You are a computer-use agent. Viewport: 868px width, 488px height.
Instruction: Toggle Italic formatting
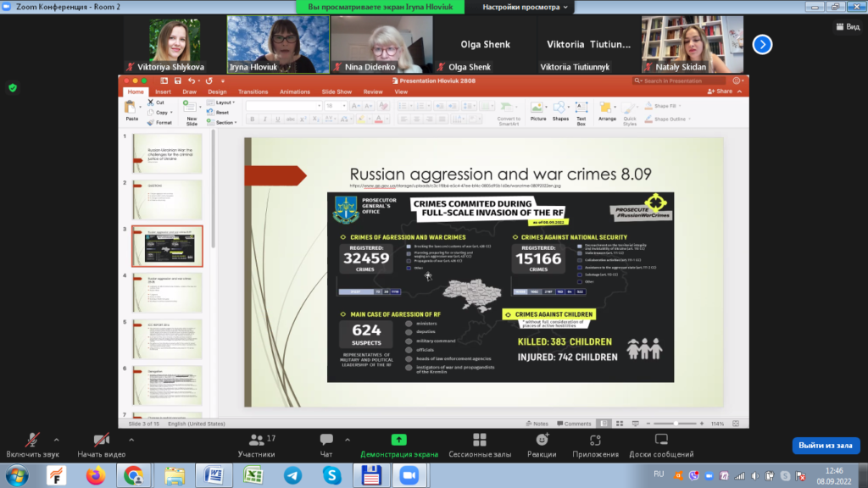point(265,119)
